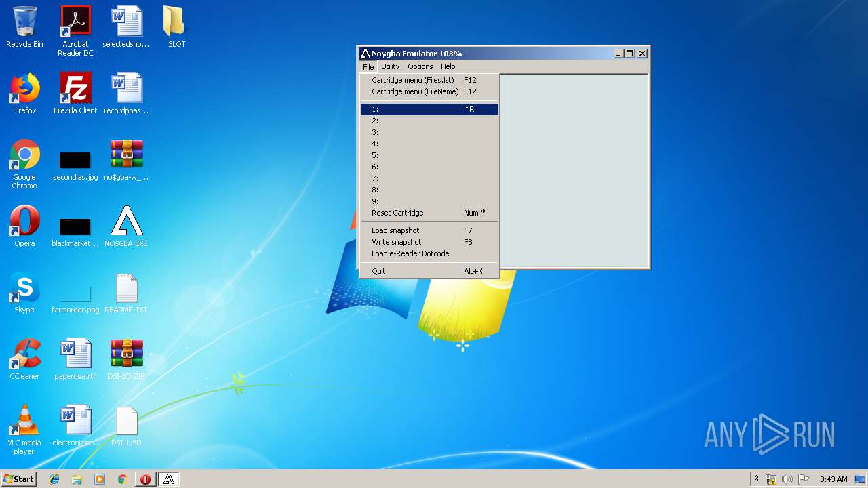Select recent file slot 6:
The image size is (868, 488).
click(429, 167)
